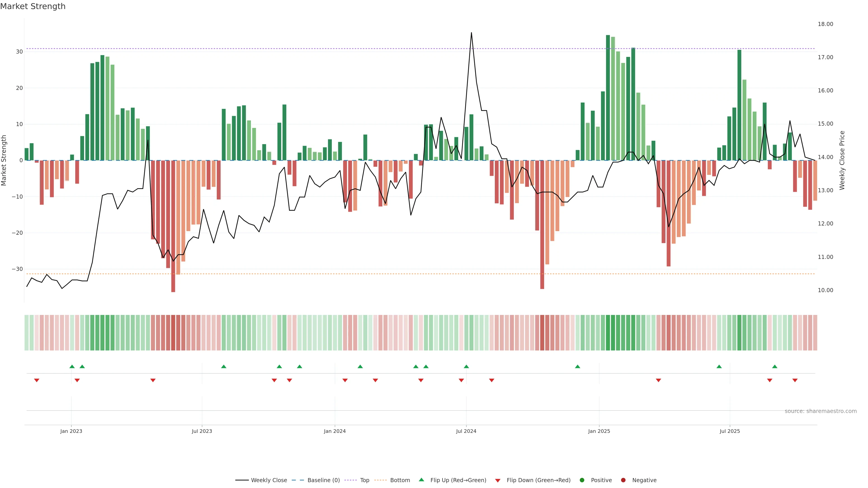Viewport: 868px width, 488px height.
Task: Click Negative red circle legend icon
Action: (x=623, y=480)
